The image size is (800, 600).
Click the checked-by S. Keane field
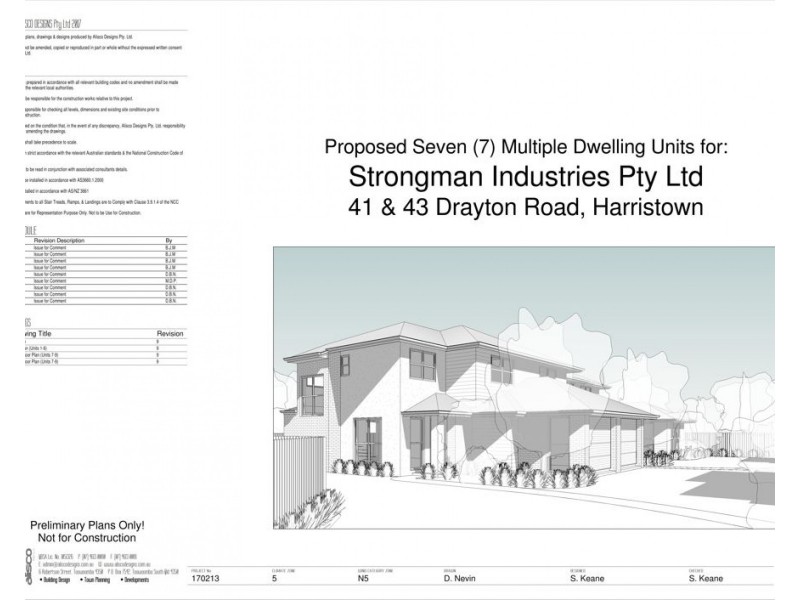click(706, 578)
